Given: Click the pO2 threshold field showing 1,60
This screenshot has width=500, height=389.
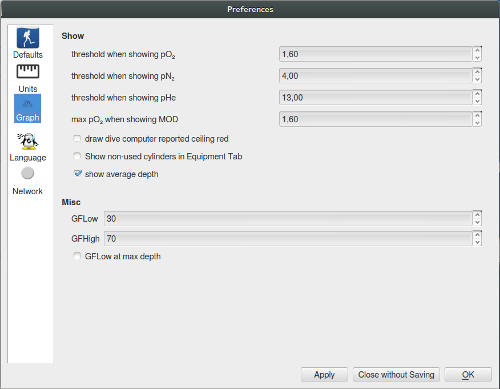Looking at the screenshot, I should coord(376,54).
